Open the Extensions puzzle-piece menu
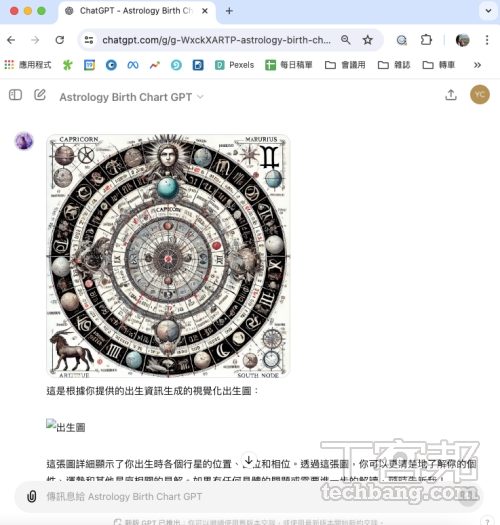Viewport: 500px width, 525px height. [426, 40]
